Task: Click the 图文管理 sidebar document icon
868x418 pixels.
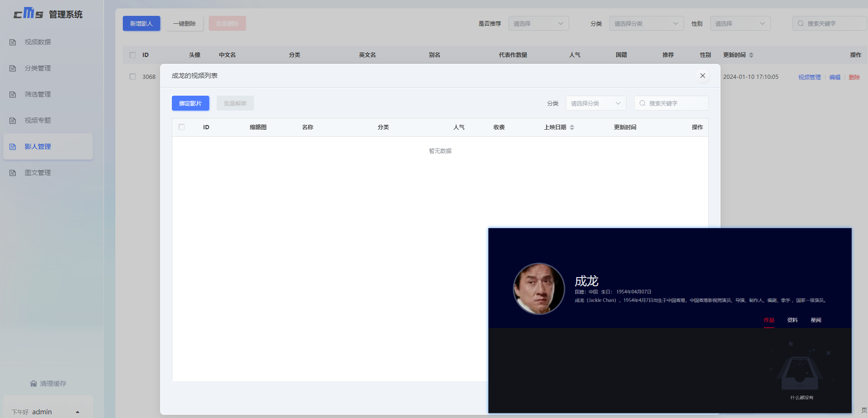Action: click(13, 173)
